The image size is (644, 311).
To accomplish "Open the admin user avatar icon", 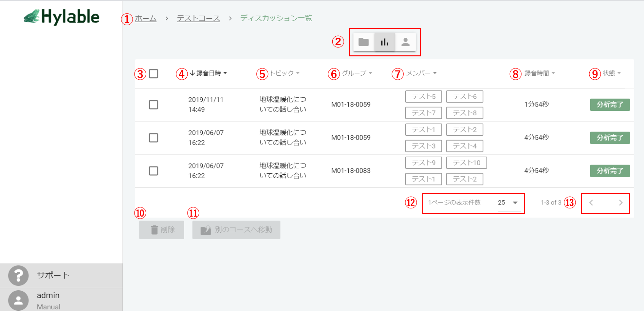I will (18, 300).
